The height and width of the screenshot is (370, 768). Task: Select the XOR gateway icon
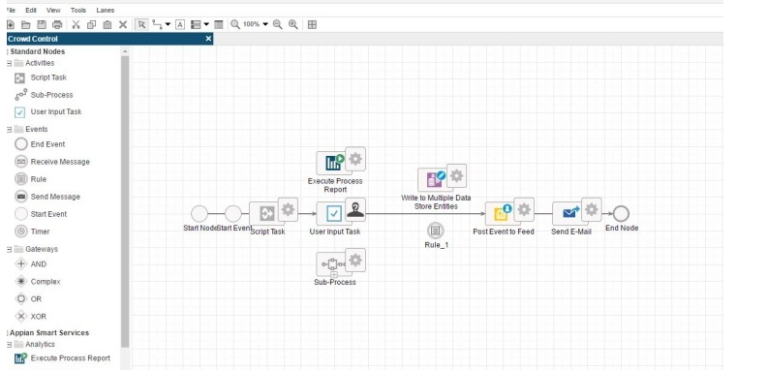tap(21, 317)
